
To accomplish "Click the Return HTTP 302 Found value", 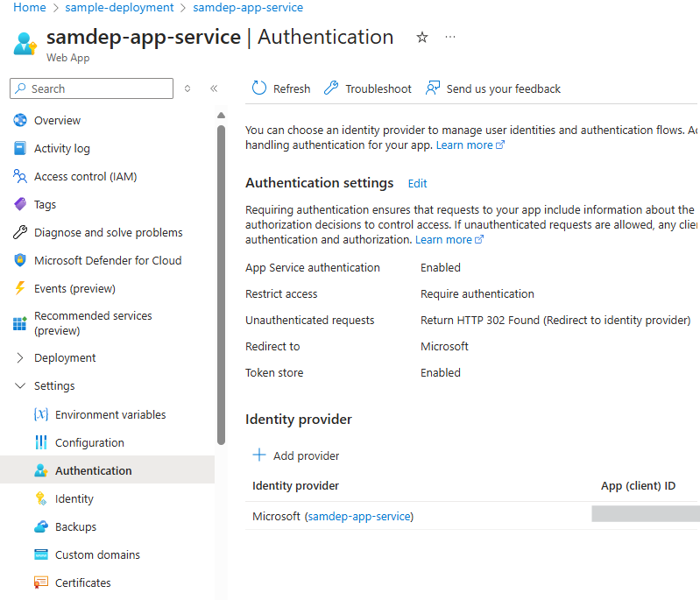I will click(555, 320).
